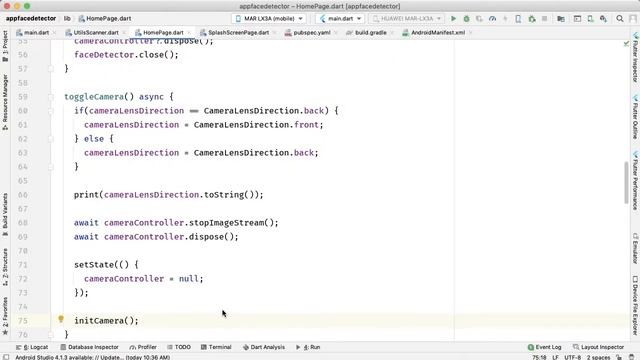
Task: Open Terminal tool window
Action: pyautogui.click(x=216, y=347)
